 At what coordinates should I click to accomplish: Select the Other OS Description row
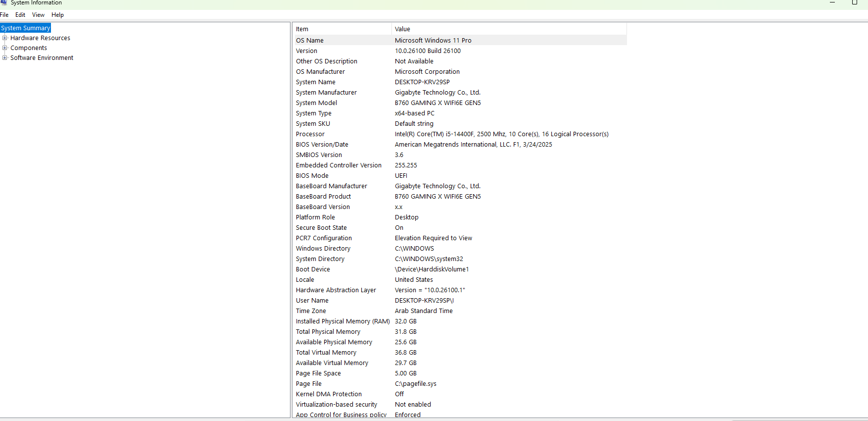[x=460, y=61]
